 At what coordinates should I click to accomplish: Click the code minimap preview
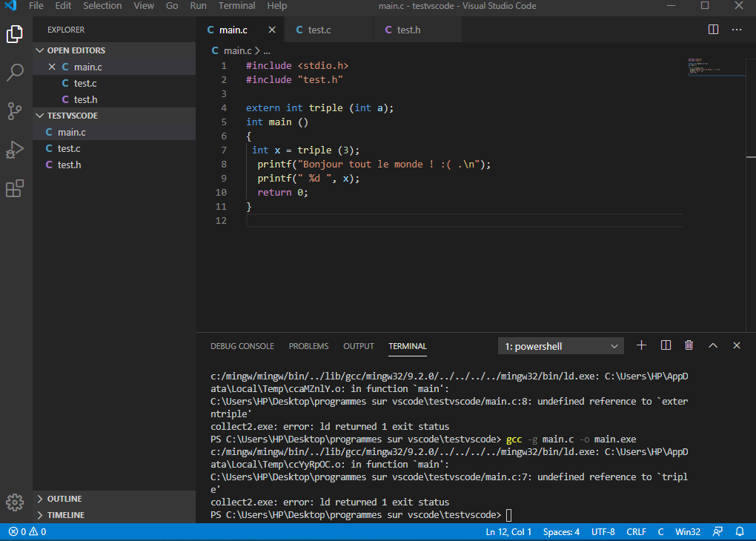pyautogui.click(x=716, y=67)
